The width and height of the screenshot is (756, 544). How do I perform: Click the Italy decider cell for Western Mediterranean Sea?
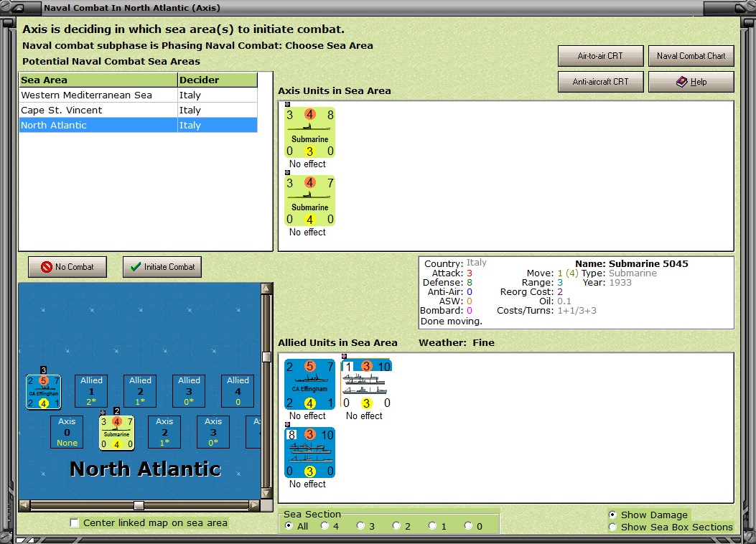218,95
